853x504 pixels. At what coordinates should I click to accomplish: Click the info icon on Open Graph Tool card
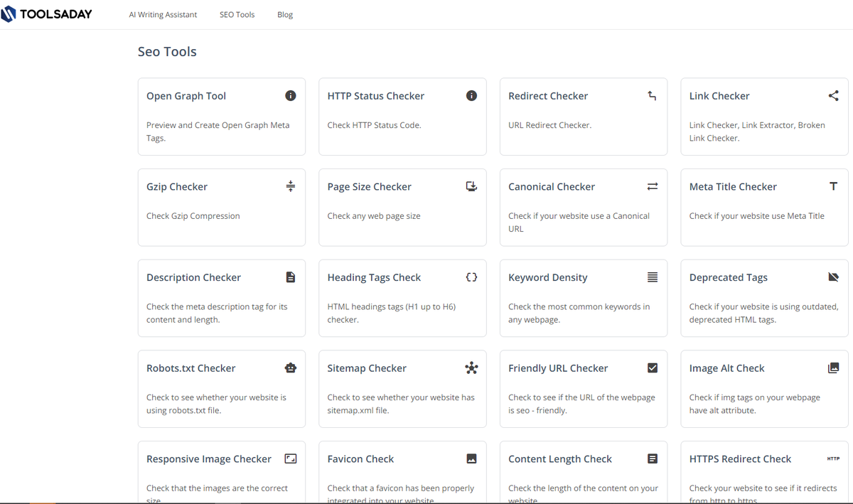(291, 96)
